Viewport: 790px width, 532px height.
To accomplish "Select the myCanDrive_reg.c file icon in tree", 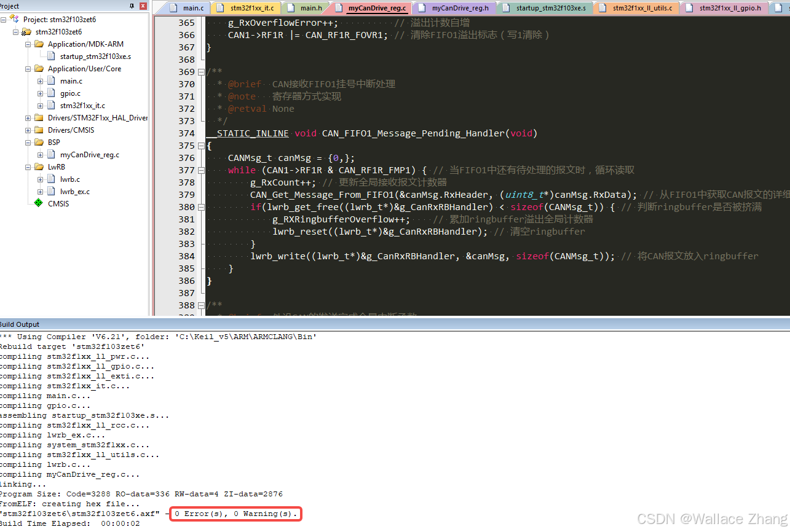I will [52, 155].
